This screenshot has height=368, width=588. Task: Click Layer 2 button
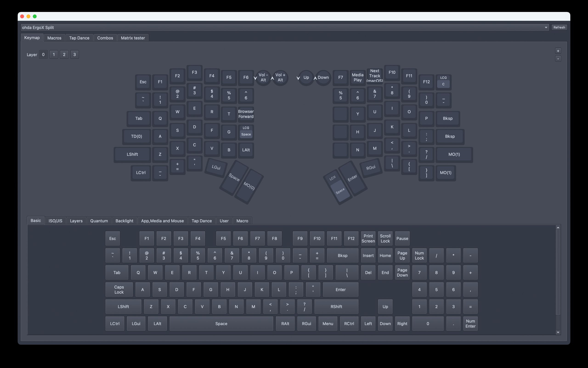tap(64, 54)
